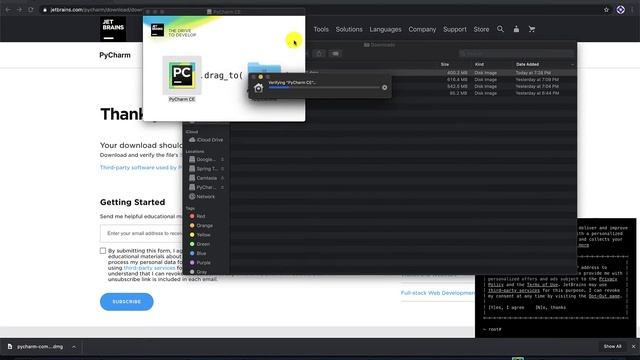This screenshot has width=640, height=360.
Task: Go back using the browser back arrow
Action: pos(8,10)
